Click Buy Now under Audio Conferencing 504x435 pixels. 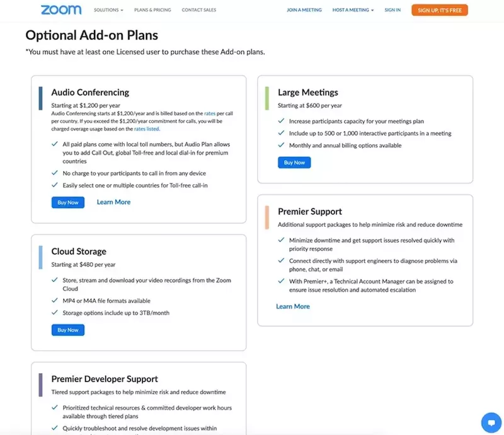pyautogui.click(x=67, y=202)
